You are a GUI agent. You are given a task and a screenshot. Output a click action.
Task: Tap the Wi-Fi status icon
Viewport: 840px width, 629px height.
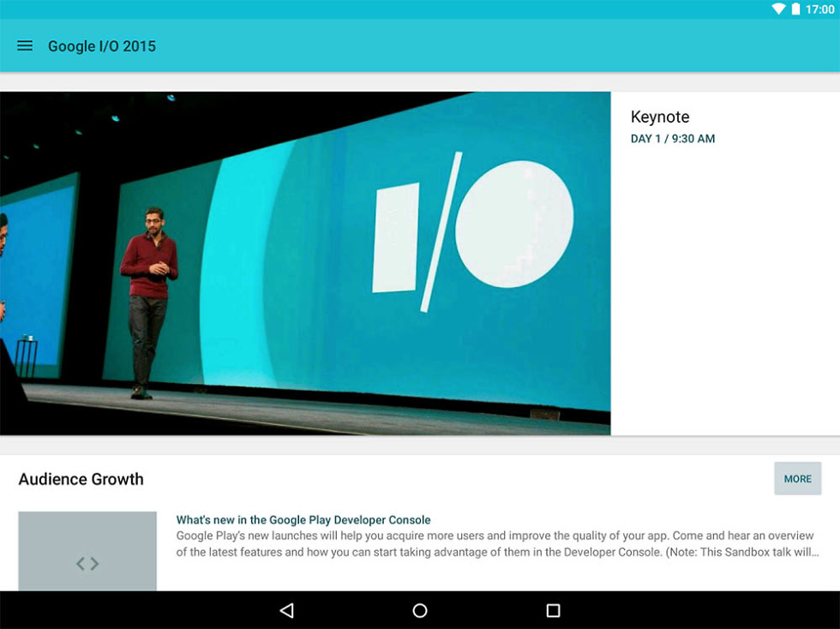click(778, 9)
